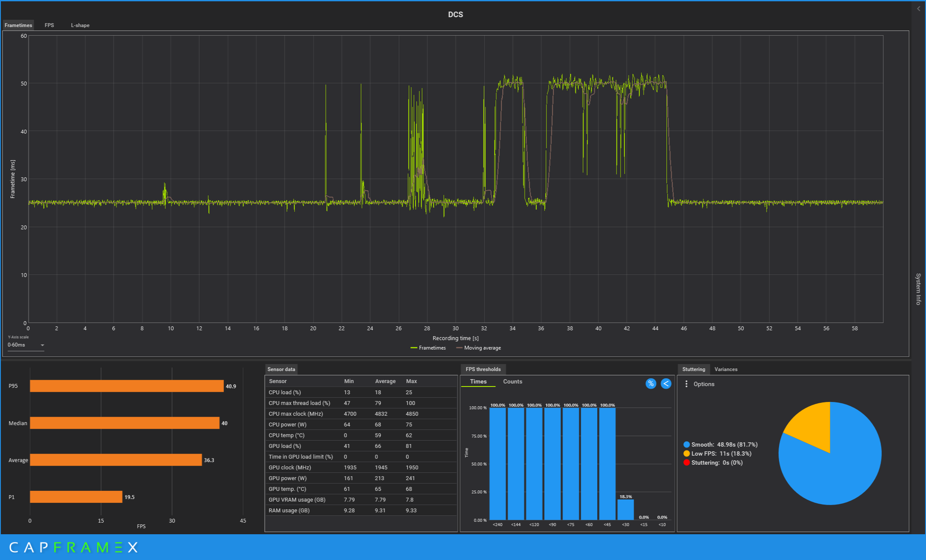Click the red Stuttering legend dot

687,463
